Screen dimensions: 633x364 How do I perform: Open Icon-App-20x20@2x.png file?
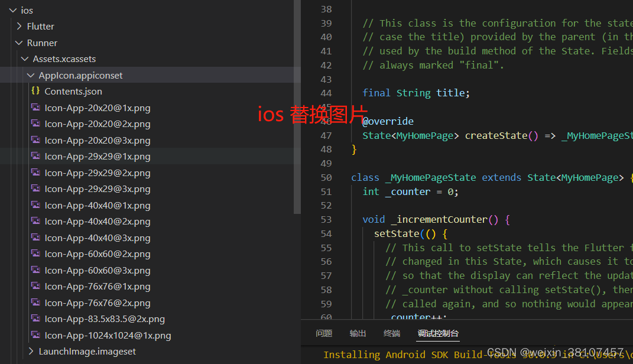(98, 124)
